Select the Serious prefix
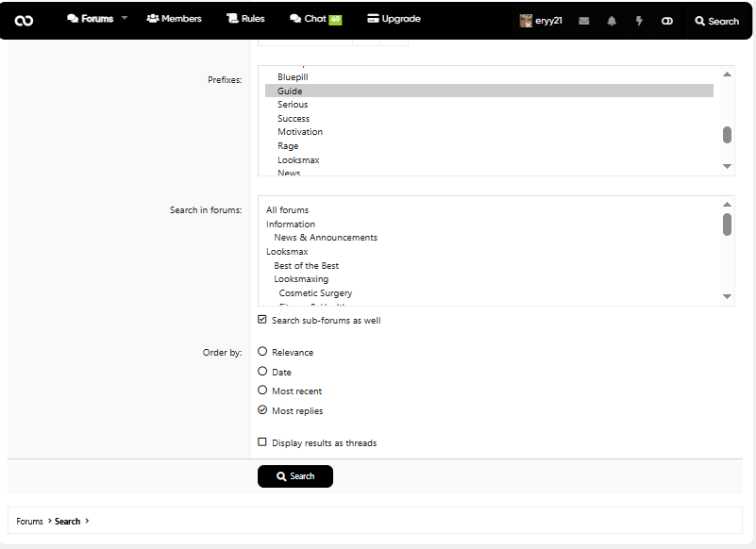 [489, 105]
